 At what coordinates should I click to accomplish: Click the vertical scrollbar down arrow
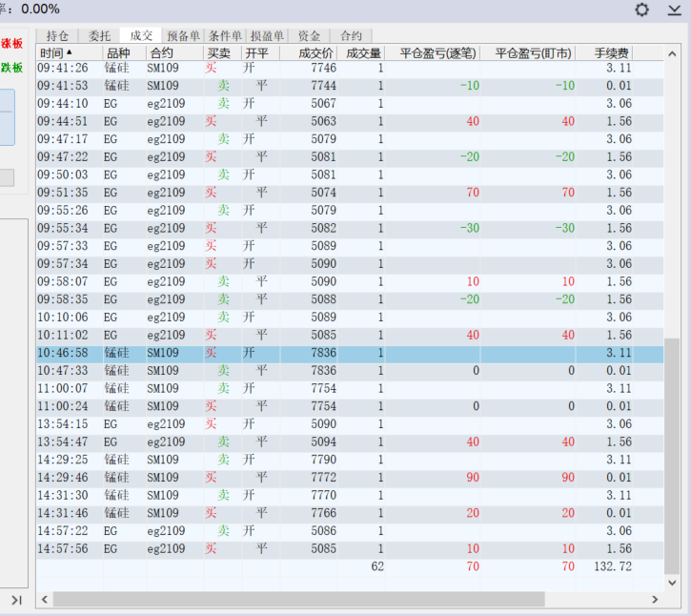pyautogui.click(x=672, y=583)
